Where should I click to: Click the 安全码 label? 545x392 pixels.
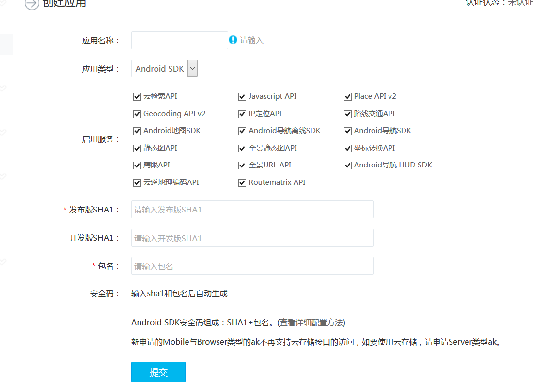pos(105,294)
